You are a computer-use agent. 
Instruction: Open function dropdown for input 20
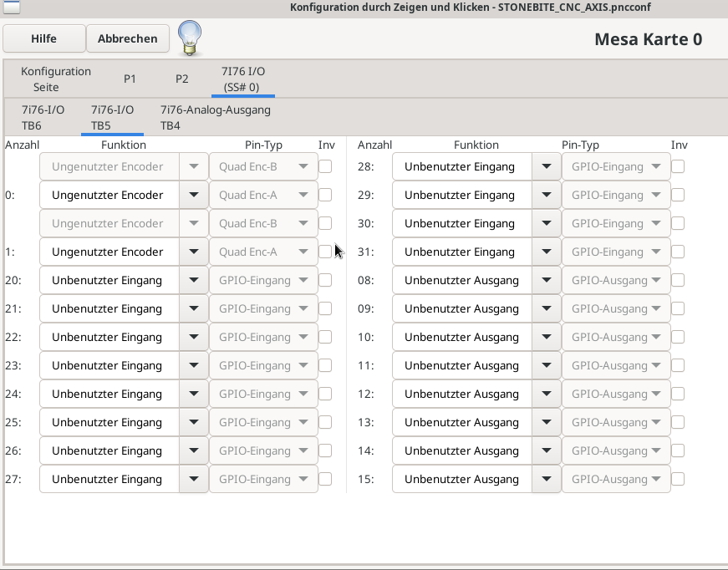pos(194,280)
